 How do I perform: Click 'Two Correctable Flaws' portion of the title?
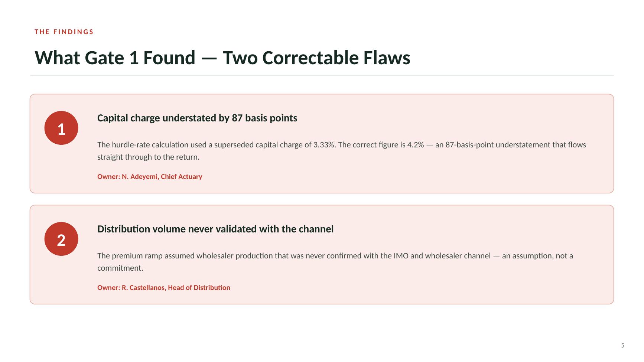pyautogui.click(x=316, y=58)
